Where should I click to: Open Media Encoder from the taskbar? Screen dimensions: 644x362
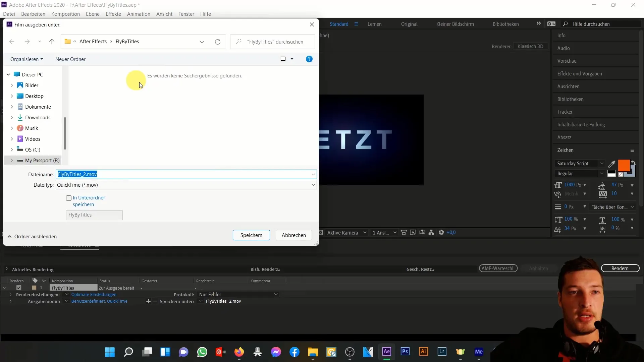[479, 352]
